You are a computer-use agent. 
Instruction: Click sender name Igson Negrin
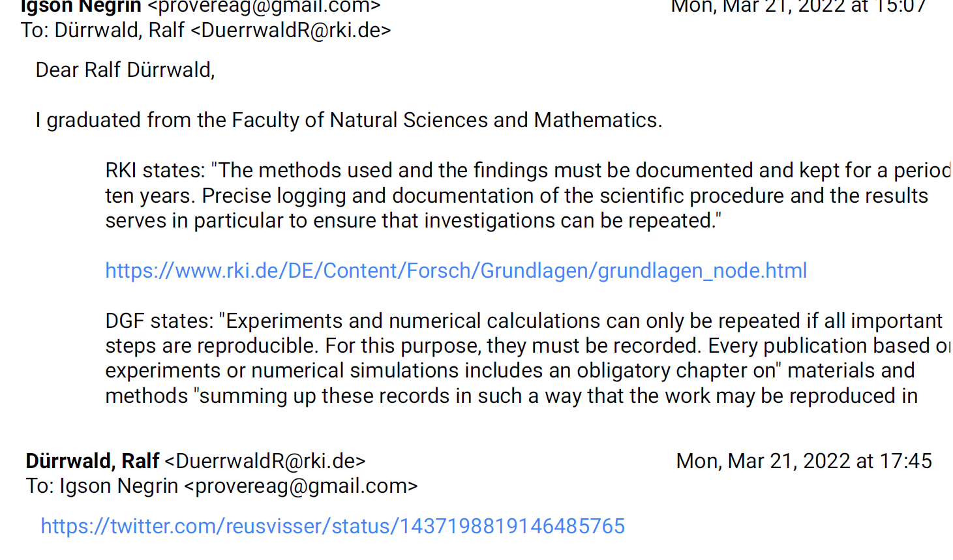81,7
